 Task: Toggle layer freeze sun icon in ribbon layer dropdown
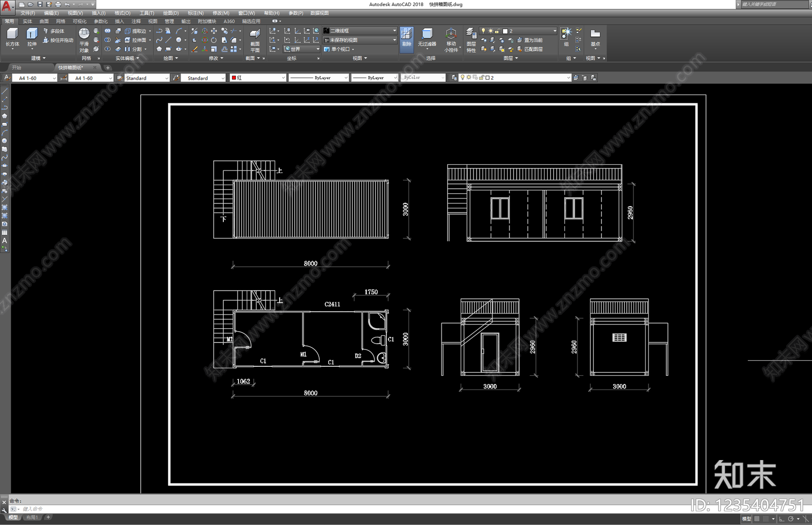(490, 31)
